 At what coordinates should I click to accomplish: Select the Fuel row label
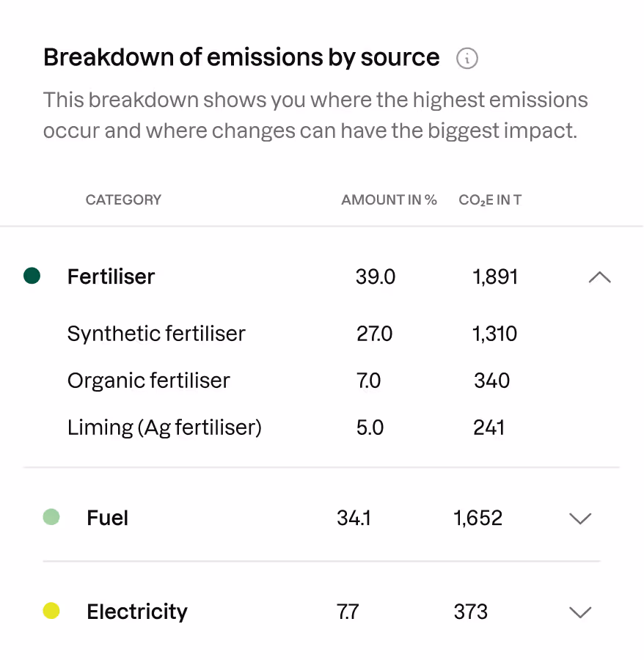coord(107,518)
